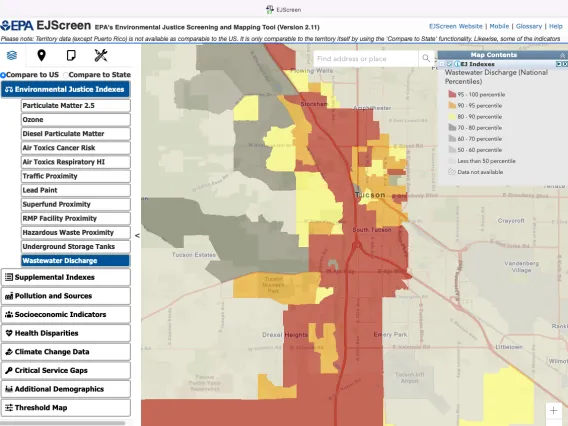Image resolution: width=568 pixels, height=426 pixels.
Task: Select the Compare to US radio button
Action: click(3, 75)
